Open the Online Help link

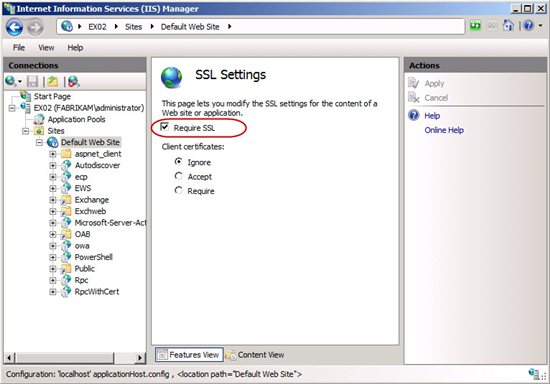444,130
